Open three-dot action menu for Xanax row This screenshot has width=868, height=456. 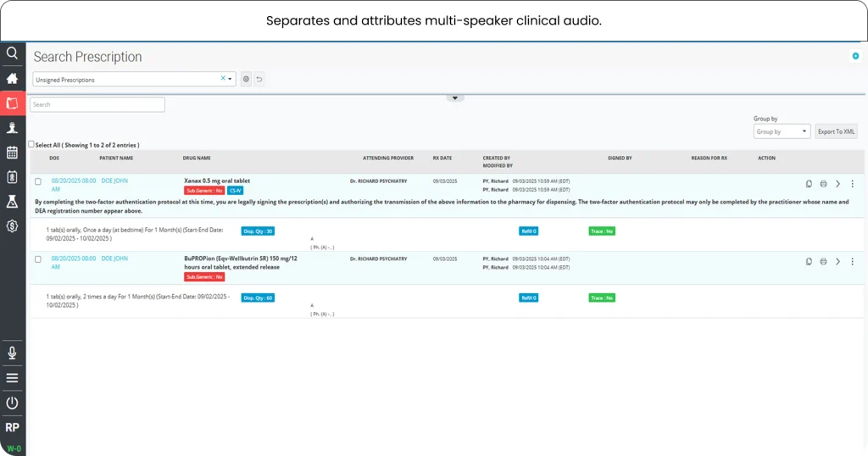(852, 184)
